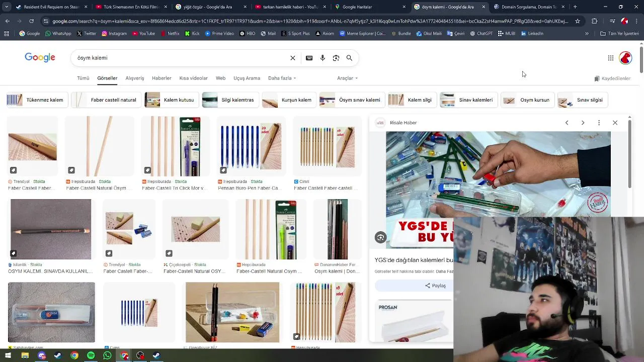The image size is (644, 362).
Task: Open Google Lens image search icon
Action: pyautogui.click(x=336, y=58)
